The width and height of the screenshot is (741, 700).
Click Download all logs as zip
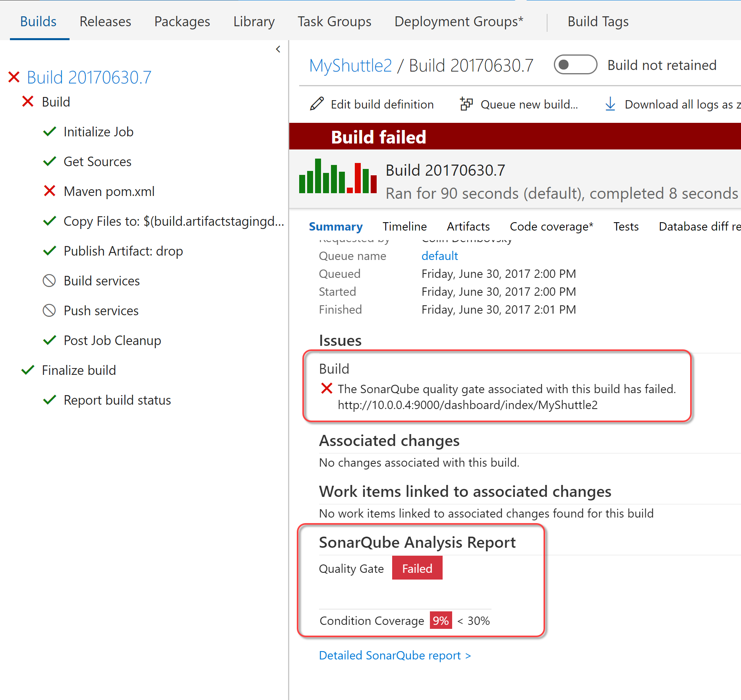click(683, 105)
